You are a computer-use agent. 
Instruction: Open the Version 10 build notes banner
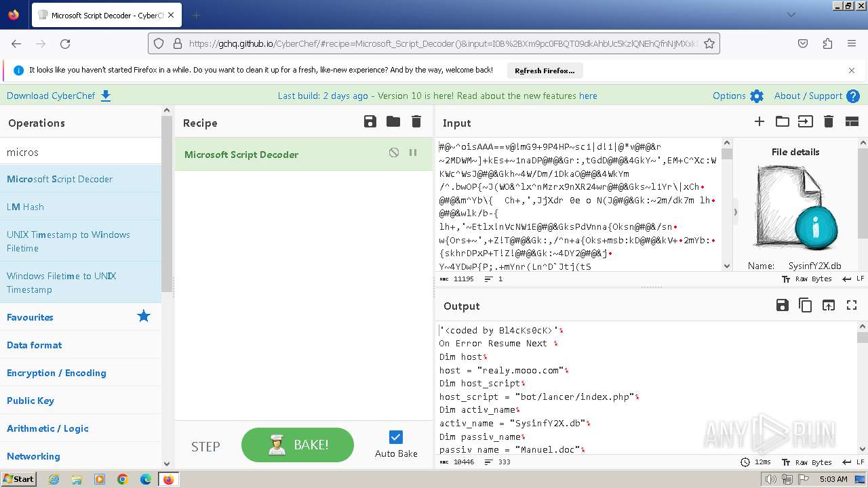pos(437,96)
